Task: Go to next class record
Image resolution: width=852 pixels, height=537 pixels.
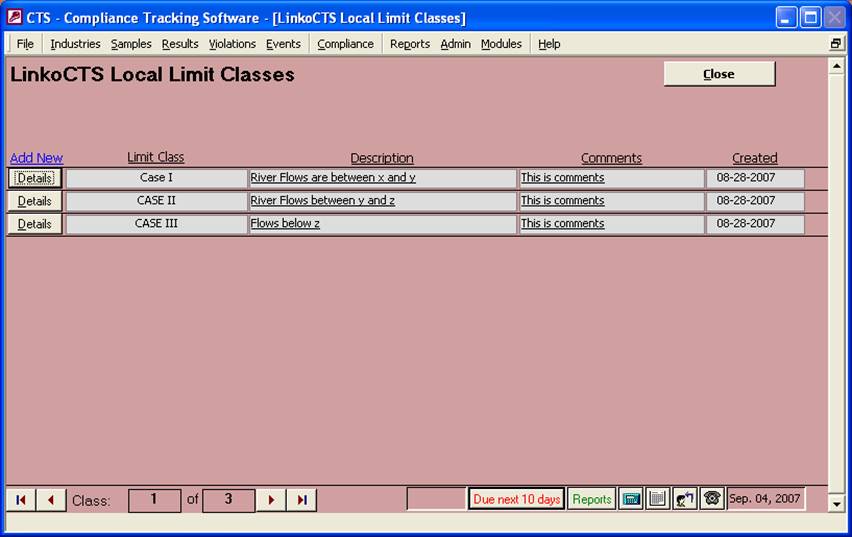Action: [x=271, y=499]
